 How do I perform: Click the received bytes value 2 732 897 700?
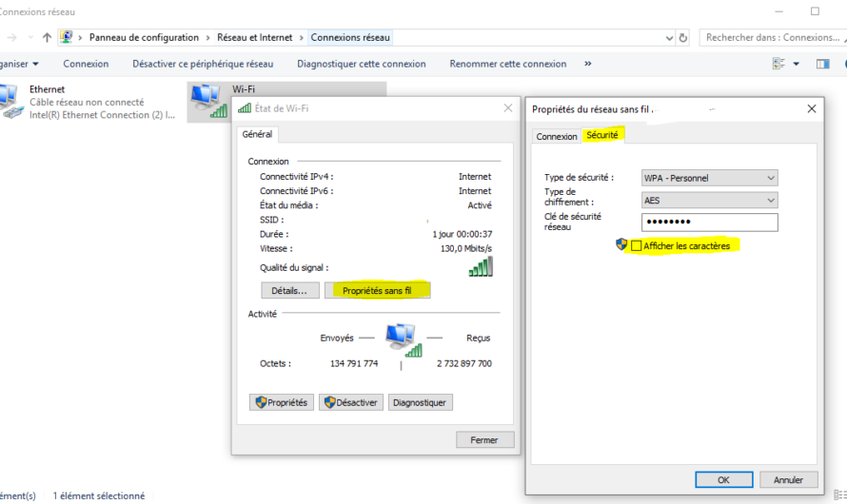464,363
